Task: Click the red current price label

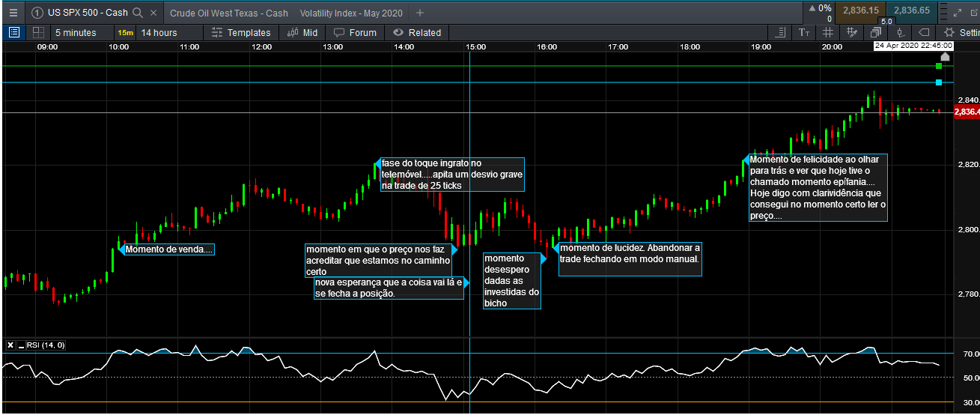Action: click(966, 112)
